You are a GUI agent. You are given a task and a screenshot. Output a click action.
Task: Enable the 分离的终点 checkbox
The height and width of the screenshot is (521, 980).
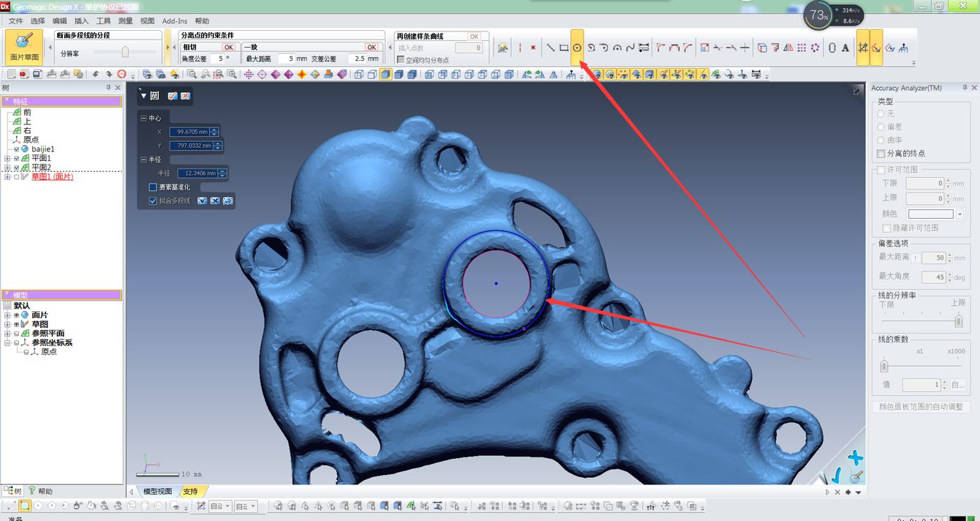(881, 154)
